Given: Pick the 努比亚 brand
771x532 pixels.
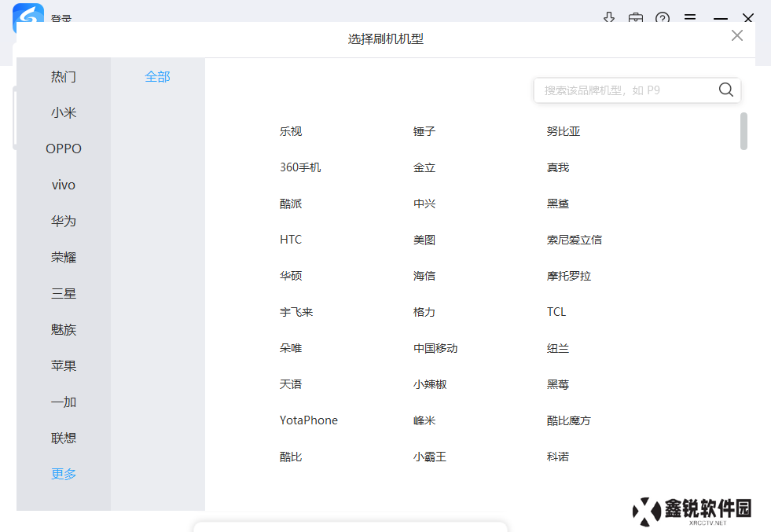Looking at the screenshot, I should 563,131.
